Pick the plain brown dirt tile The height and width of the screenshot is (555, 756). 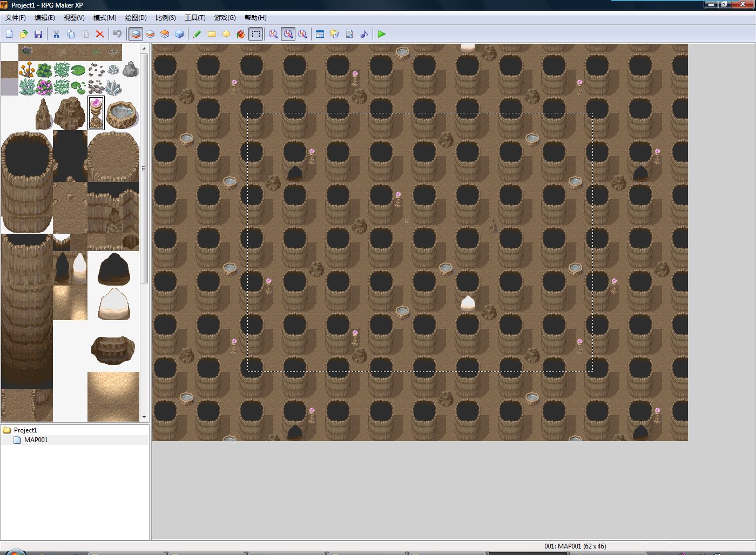10,70
